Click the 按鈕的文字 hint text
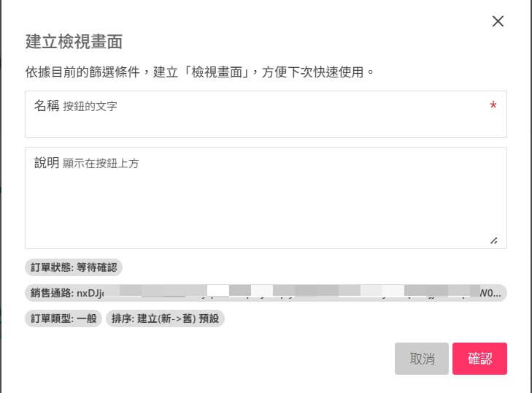The image size is (532, 393). click(x=90, y=107)
